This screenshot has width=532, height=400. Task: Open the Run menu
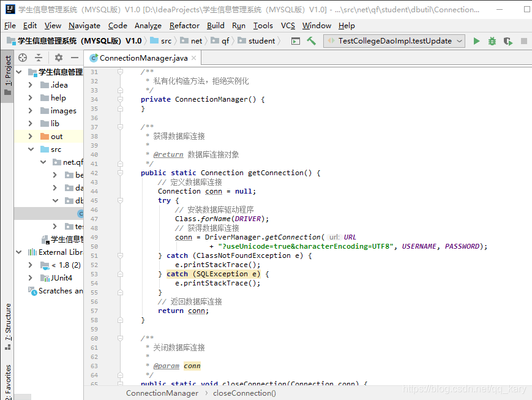tap(239, 26)
